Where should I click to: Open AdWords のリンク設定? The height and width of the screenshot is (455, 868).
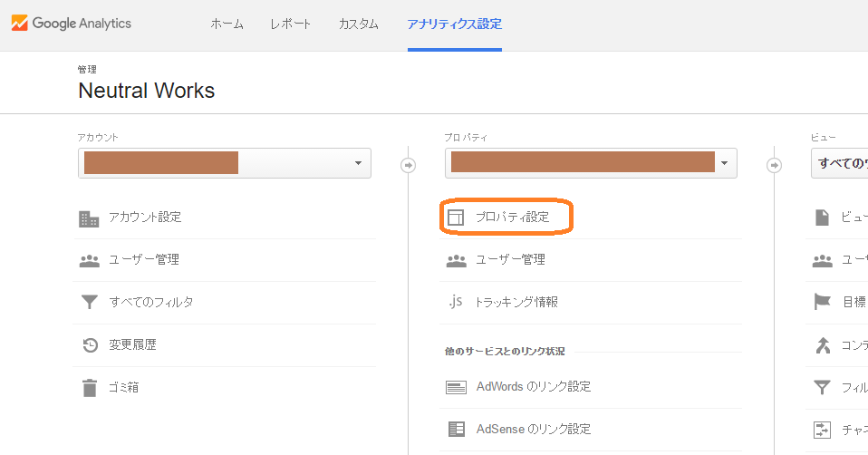534,386
